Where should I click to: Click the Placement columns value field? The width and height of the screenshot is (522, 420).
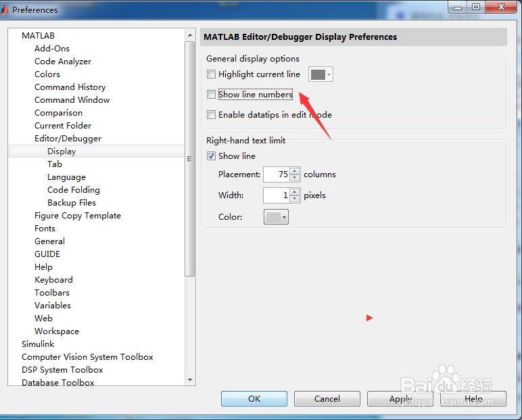click(277, 174)
